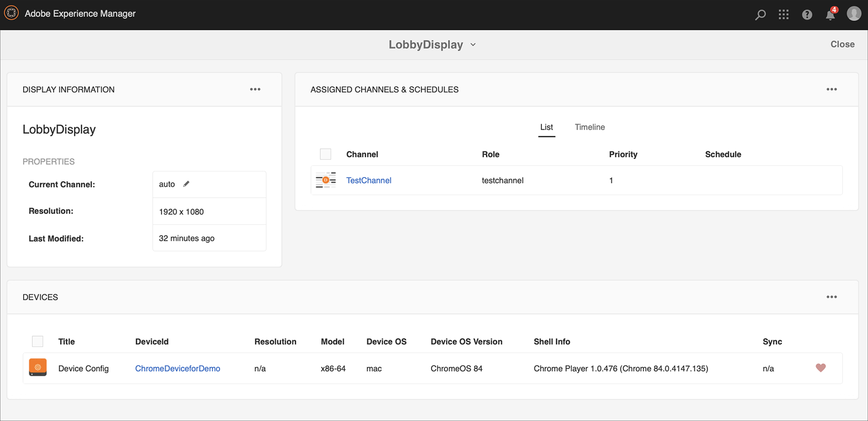The height and width of the screenshot is (421, 868).
Task: Click the Priority column header
Action: tap(623, 154)
